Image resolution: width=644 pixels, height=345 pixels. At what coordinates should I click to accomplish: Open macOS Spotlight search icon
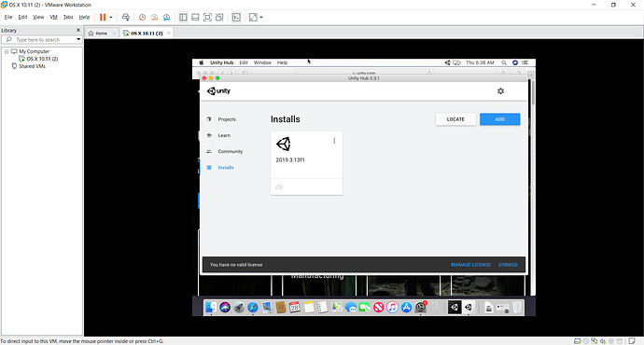pos(504,62)
